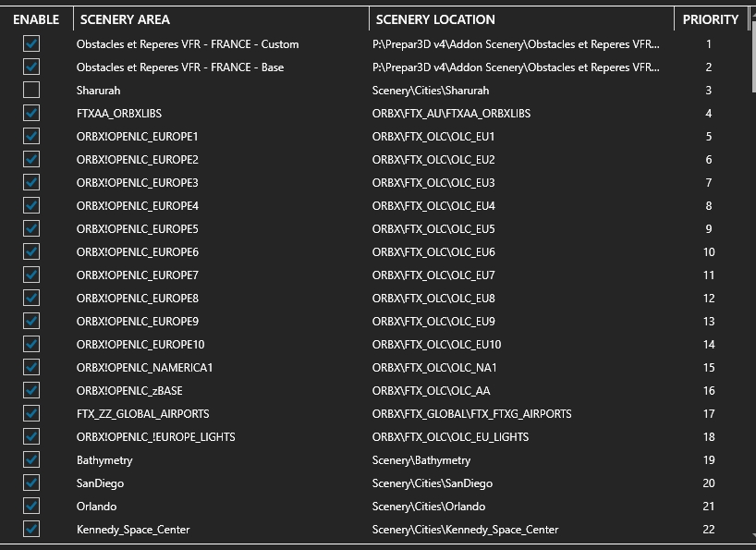
Task: Uncheck ORBX!OPENLC_NAMERICA1 scenery checkbox
Action: [x=31, y=368]
